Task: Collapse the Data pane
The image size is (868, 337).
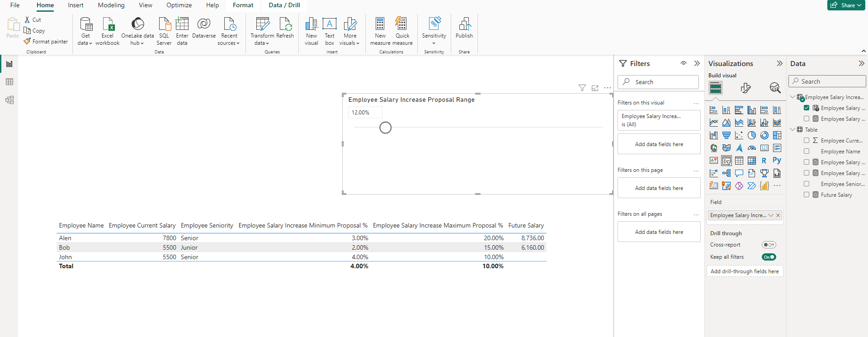Action: pos(861,63)
